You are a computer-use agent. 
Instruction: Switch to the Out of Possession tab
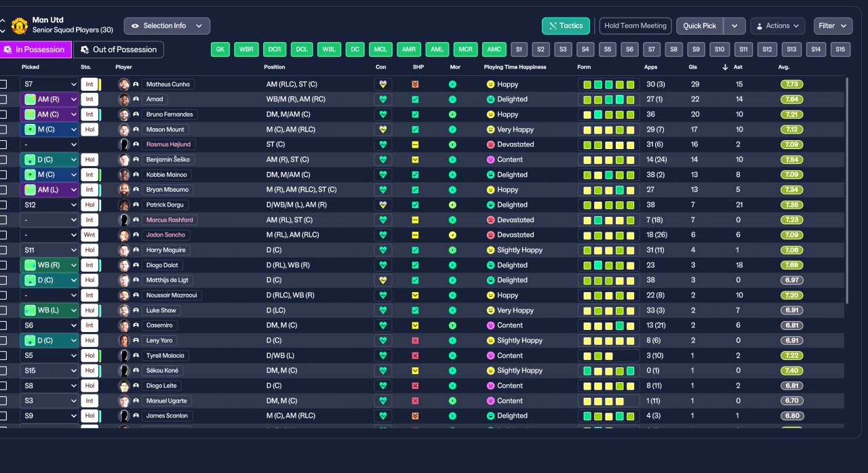tap(119, 49)
